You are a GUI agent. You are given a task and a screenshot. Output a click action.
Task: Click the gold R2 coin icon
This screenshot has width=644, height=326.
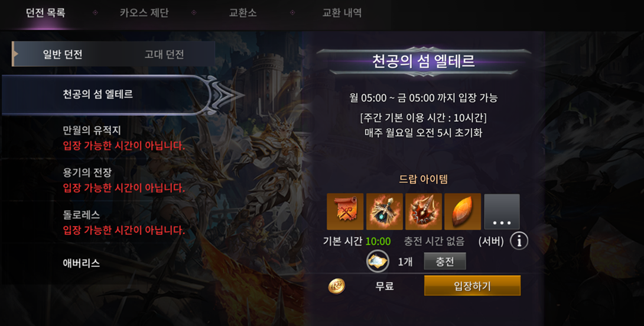337,286
